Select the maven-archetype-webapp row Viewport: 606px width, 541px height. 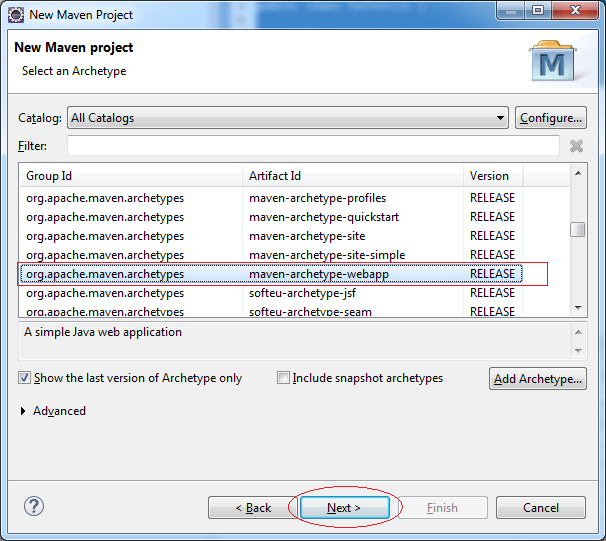click(271, 274)
